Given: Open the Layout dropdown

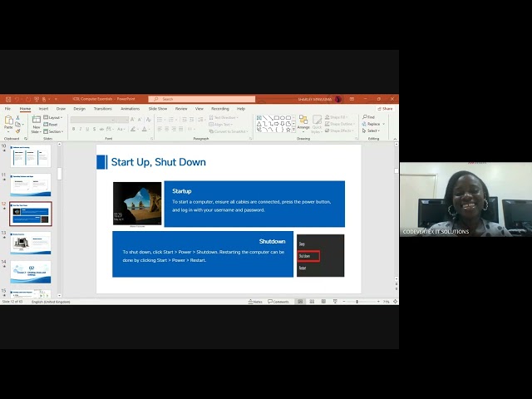Looking at the screenshot, I should (53, 117).
